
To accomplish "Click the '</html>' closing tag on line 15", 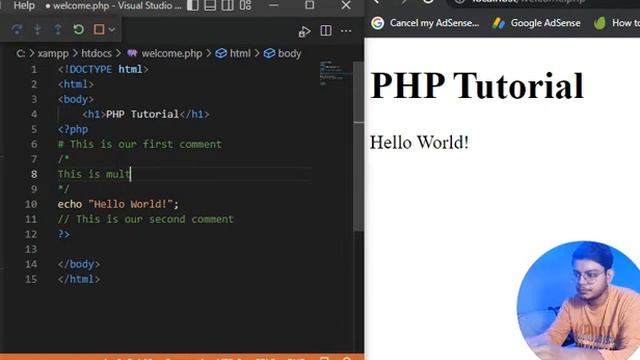I will click(79, 279).
